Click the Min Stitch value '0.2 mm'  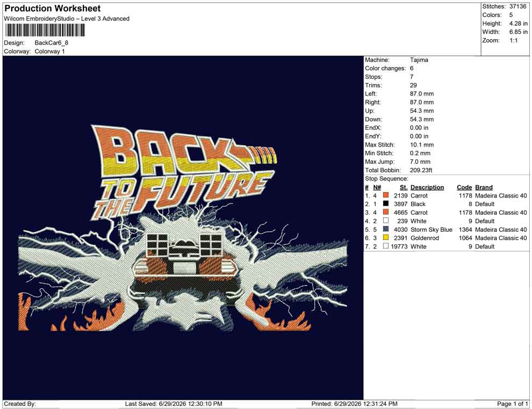point(420,153)
